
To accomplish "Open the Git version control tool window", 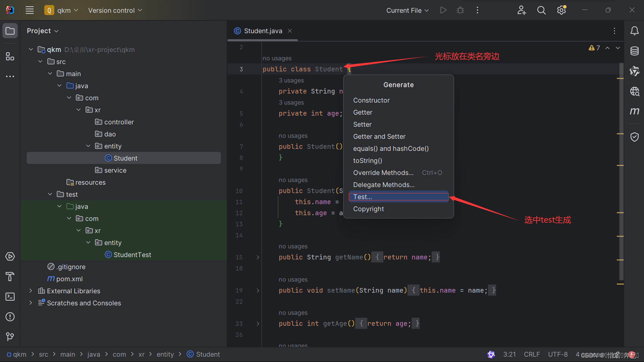I will point(10,336).
